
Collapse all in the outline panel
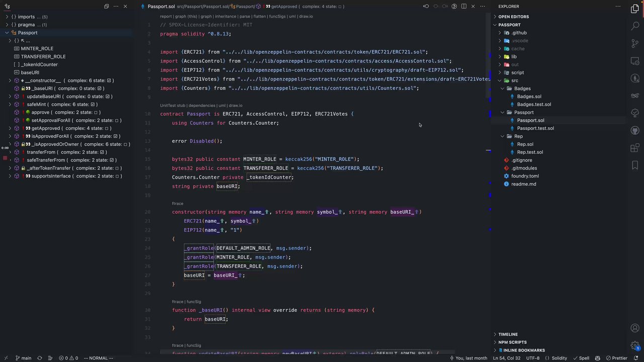[107, 7]
